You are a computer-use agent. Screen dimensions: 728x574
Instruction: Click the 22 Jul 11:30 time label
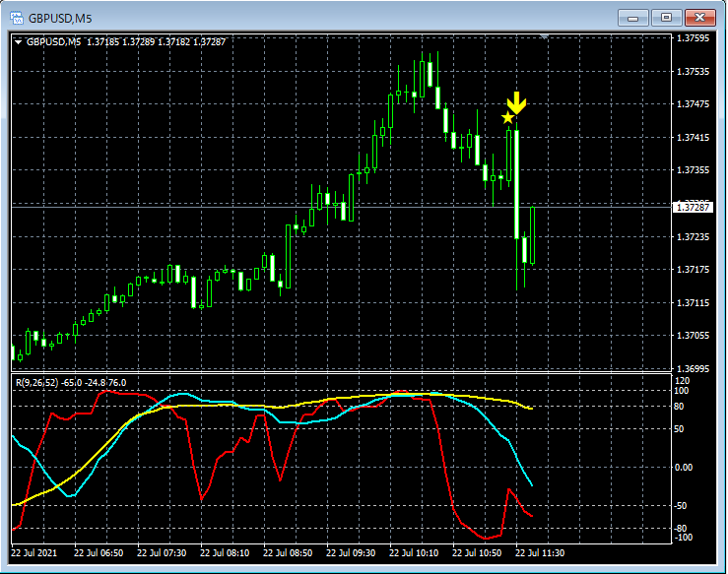coord(540,553)
